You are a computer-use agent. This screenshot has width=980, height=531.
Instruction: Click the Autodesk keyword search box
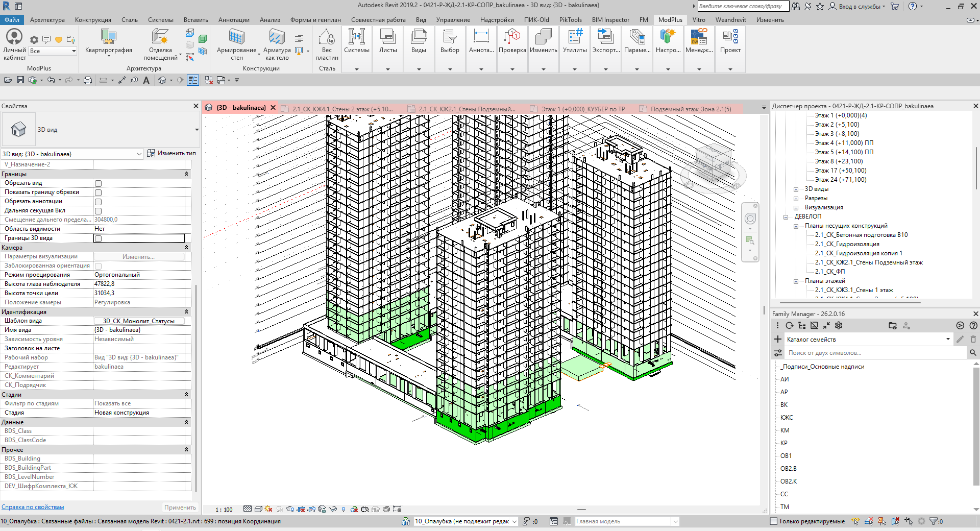(743, 6)
